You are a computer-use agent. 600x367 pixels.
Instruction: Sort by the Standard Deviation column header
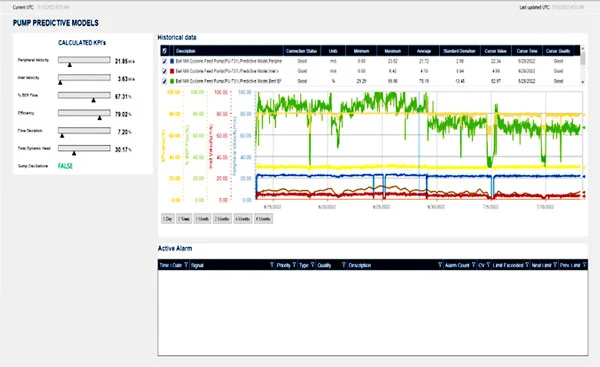point(459,51)
